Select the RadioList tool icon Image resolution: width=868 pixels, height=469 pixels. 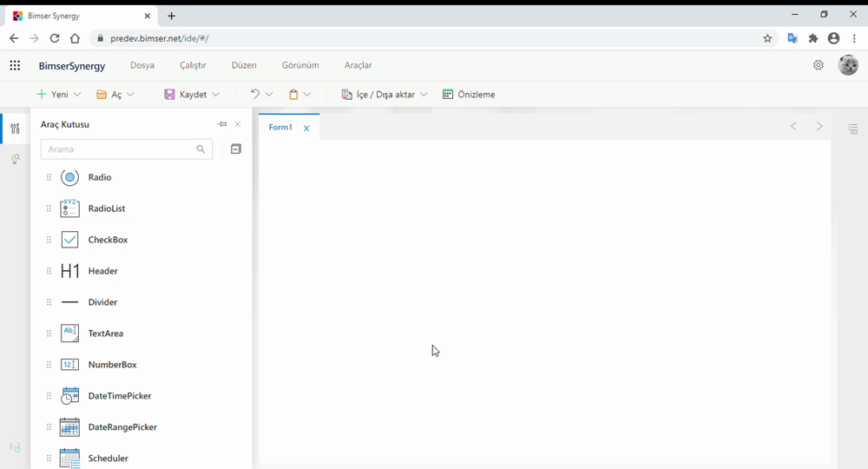coord(70,208)
